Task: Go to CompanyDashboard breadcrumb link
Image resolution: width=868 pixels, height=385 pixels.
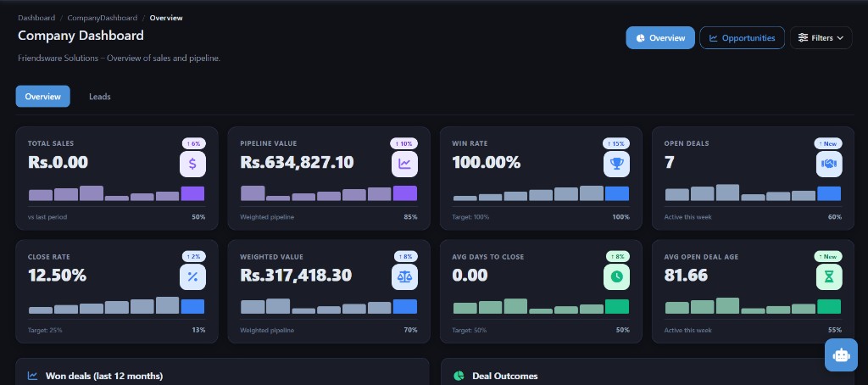Action: tap(103, 18)
